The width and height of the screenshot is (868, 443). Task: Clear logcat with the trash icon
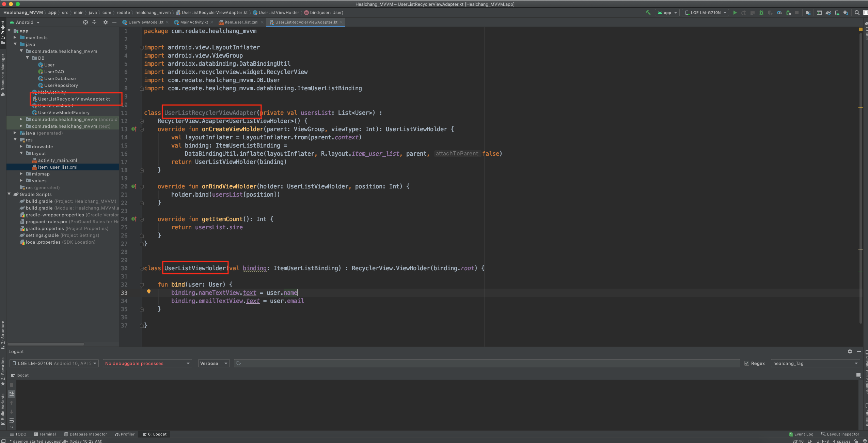point(12,385)
